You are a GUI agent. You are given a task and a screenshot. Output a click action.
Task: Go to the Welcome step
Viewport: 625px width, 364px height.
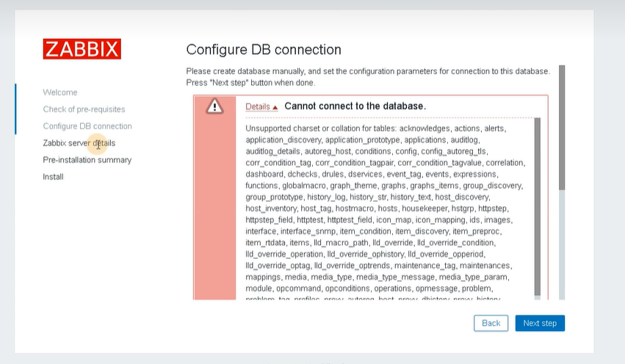coord(60,92)
